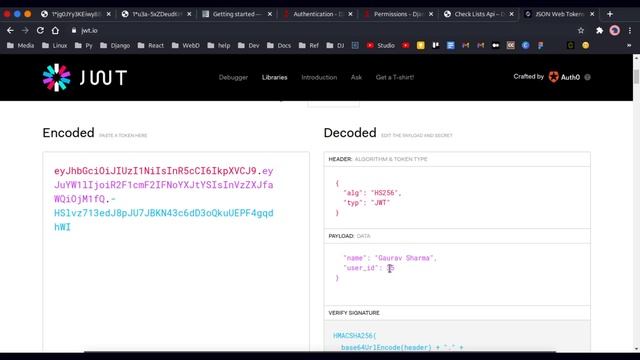Viewport: 640px width, 360px height.
Task: Switch to the Getting started tab
Action: tap(237, 14)
